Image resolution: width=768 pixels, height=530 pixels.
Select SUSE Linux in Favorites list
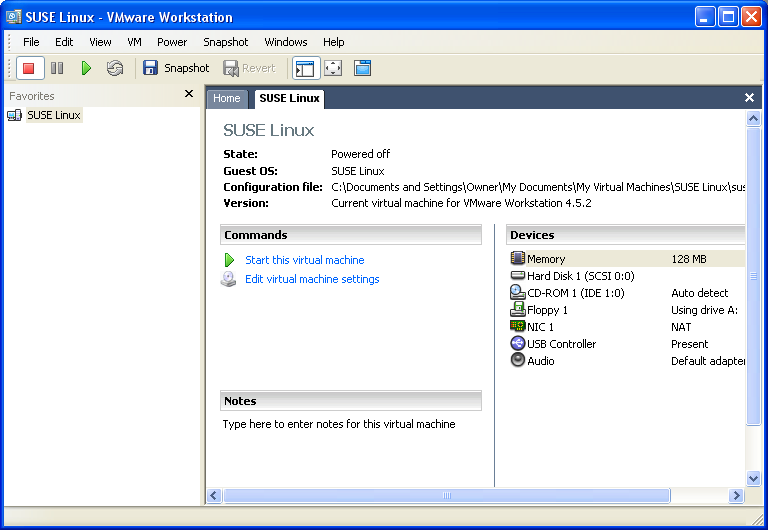click(x=53, y=115)
